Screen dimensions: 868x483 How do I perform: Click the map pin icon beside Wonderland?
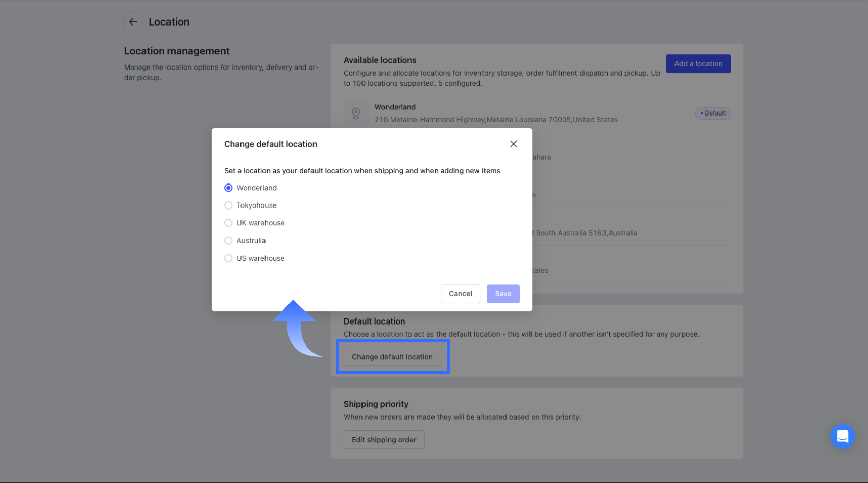pos(356,113)
